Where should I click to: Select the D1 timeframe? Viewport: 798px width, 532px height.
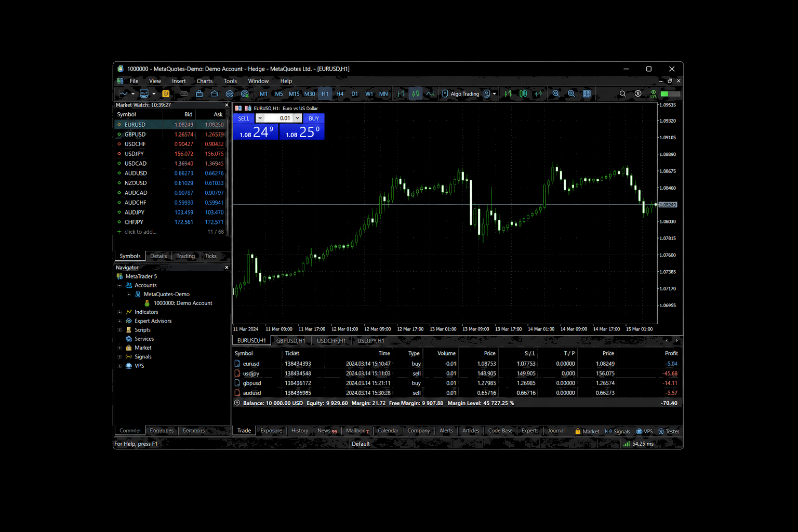coord(355,94)
